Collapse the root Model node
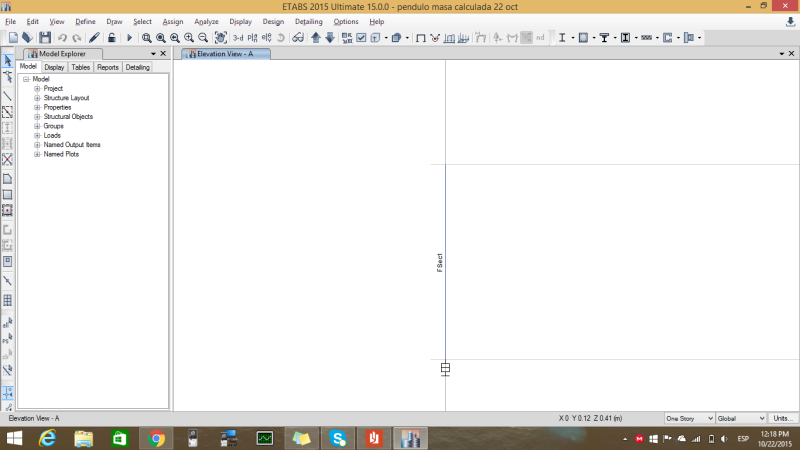The height and width of the screenshot is (450, 800). coord(26,79)
